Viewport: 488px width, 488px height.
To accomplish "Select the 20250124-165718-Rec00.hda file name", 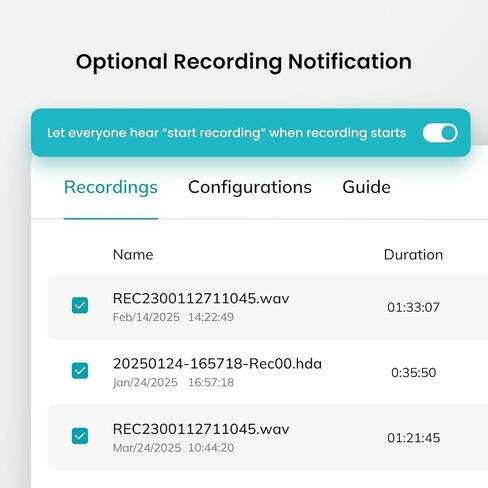I will 217,364.
